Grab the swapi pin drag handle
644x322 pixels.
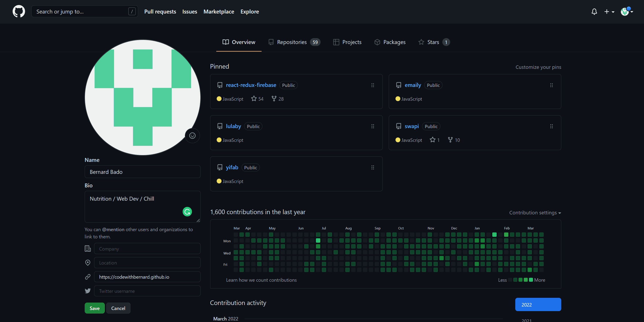(551, 126)
